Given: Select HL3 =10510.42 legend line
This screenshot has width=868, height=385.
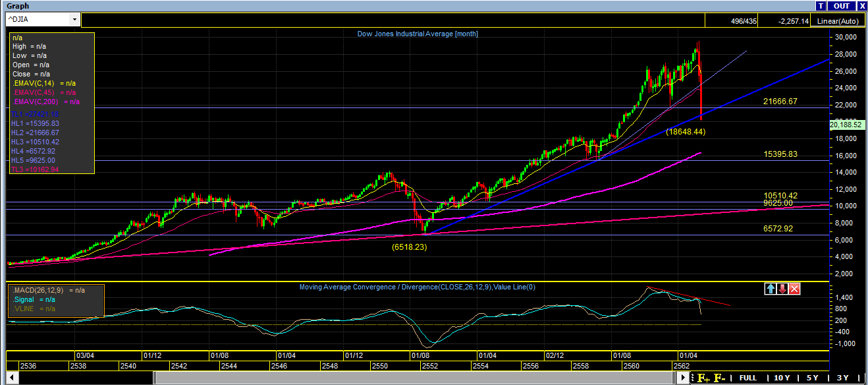Looking at the screenshot, I should pyautogui.click(x=36, y=142).
